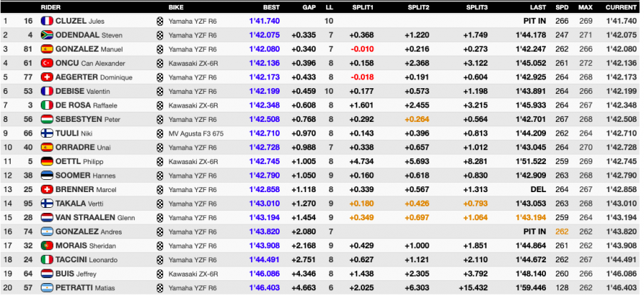
Task: Click the BEST column header
Action: (x=271, y=7)
